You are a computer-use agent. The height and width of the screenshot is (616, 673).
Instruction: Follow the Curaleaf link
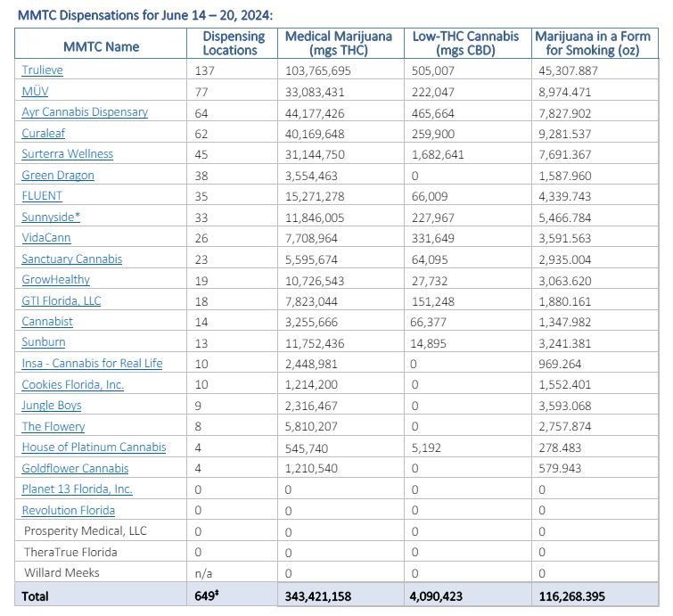44,133
